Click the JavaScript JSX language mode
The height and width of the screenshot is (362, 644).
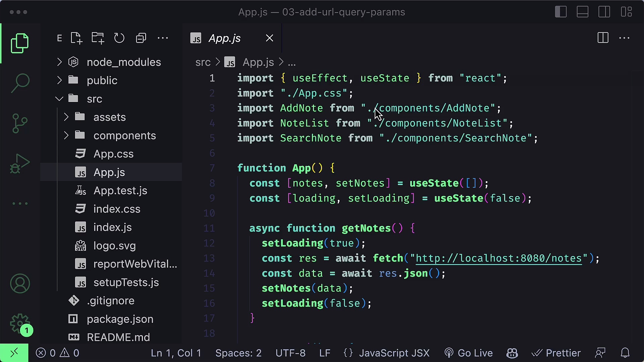394,353
